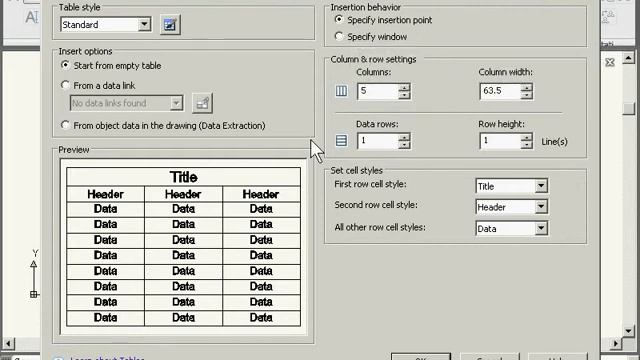640x360 pixels.
Task: Select Start from empty table
Action: [x=65, y=65]
